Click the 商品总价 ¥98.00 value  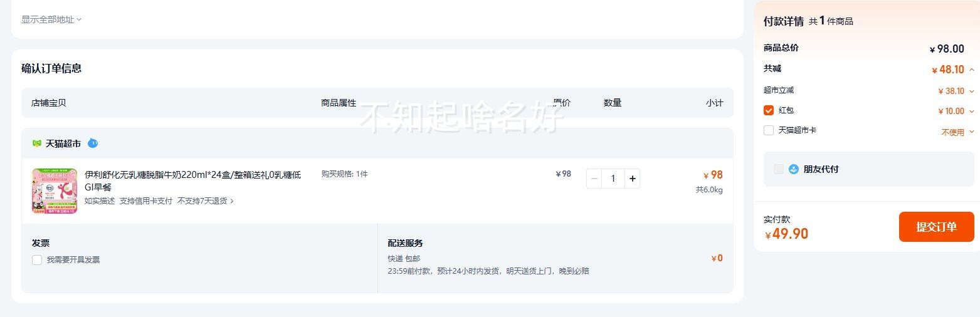947,49
